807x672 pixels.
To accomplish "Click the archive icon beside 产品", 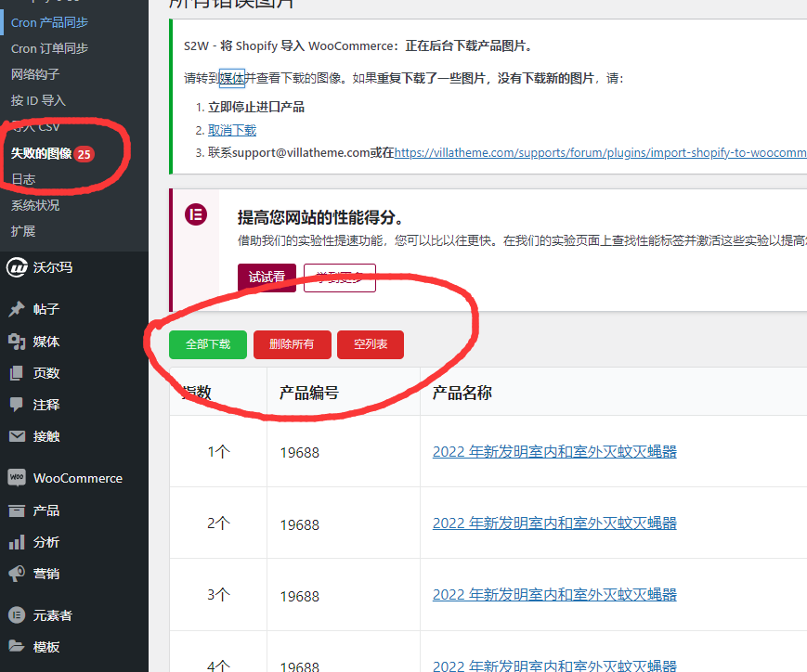I will [17, 510].
